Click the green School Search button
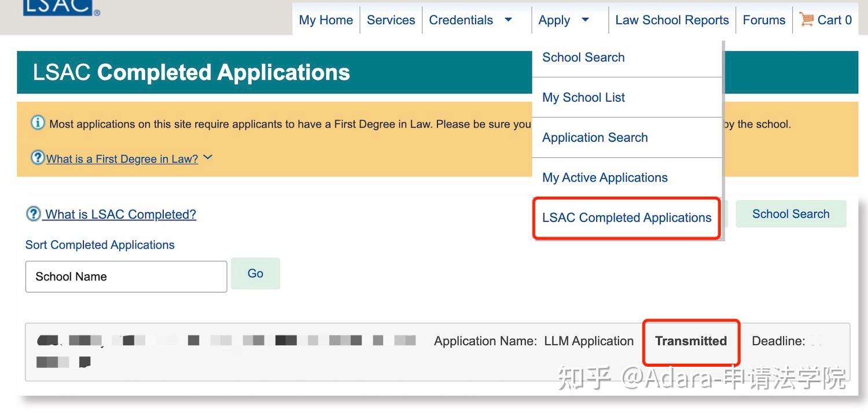 point(791,214)
